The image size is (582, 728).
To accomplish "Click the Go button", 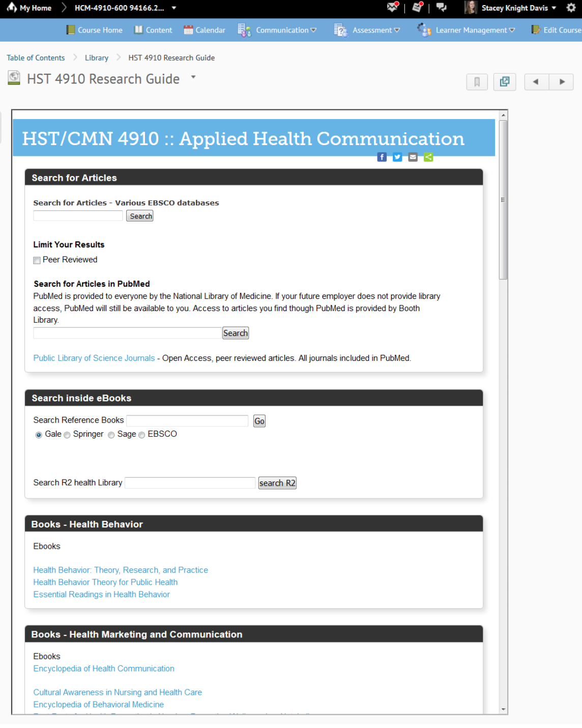I will pyautogui.click(x=259, y=421).
